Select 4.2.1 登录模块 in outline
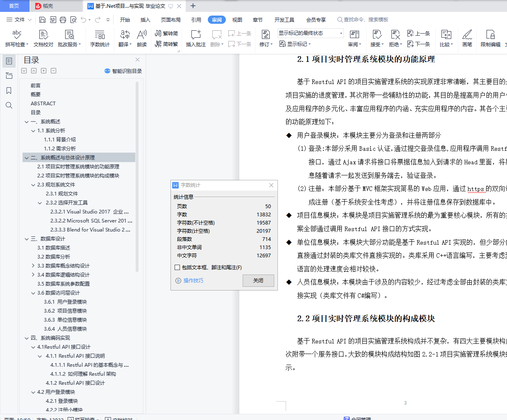 [x=62, y=401]
